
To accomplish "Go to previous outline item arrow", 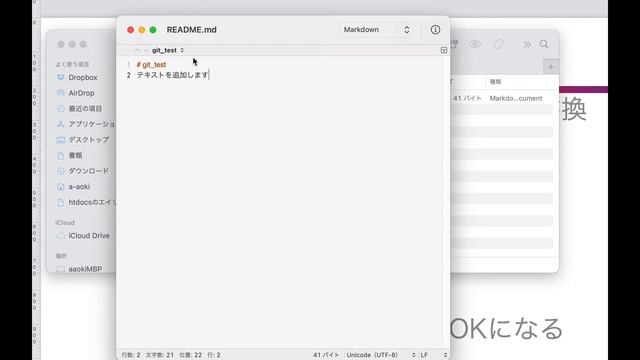I will tap(137, 50).
